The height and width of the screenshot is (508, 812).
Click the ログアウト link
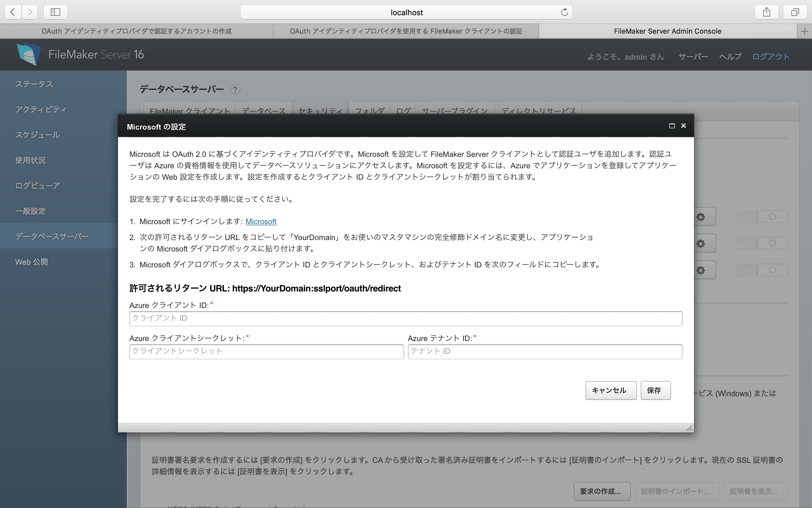coord(771,57)
